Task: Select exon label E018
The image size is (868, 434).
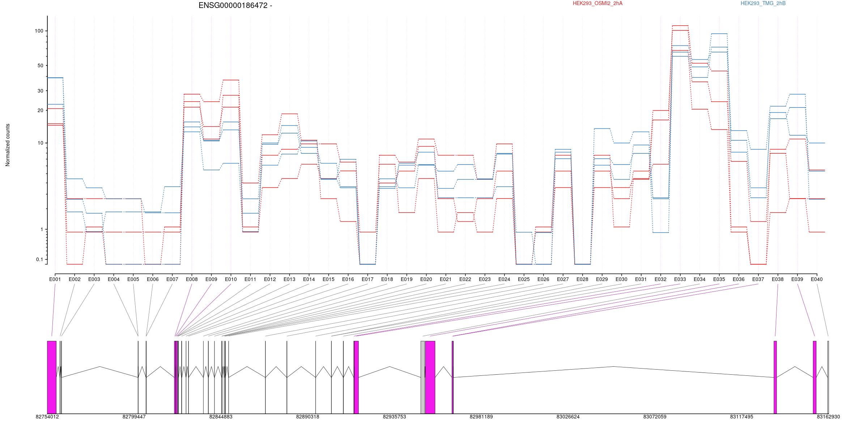Action: point(387,279)
